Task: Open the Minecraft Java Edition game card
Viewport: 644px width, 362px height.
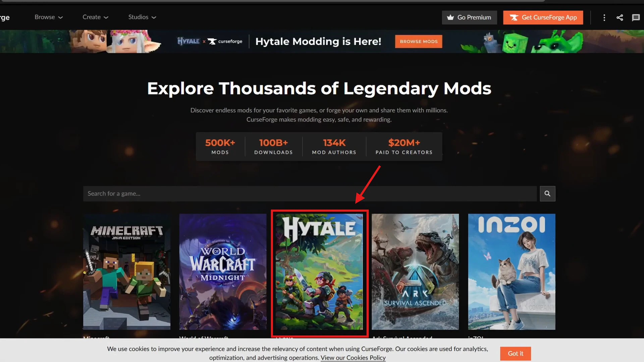Action: [127, 272]
